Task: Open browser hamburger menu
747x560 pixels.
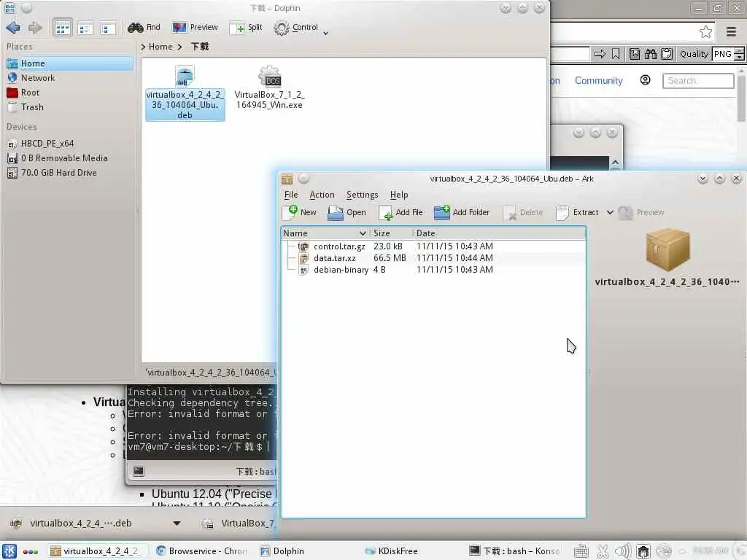Action: click(731, 32)
